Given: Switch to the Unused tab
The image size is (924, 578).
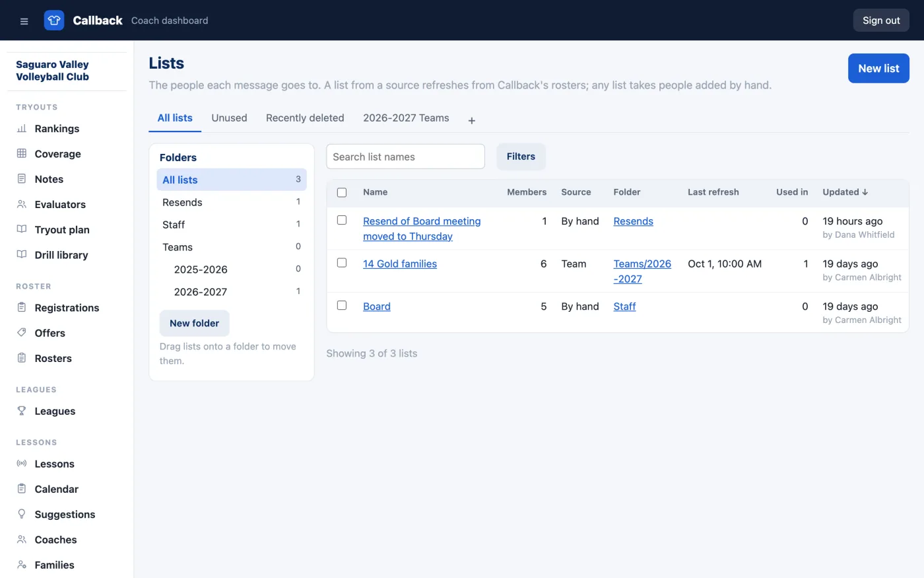Looking at the screenshot, I should [229, 118].
